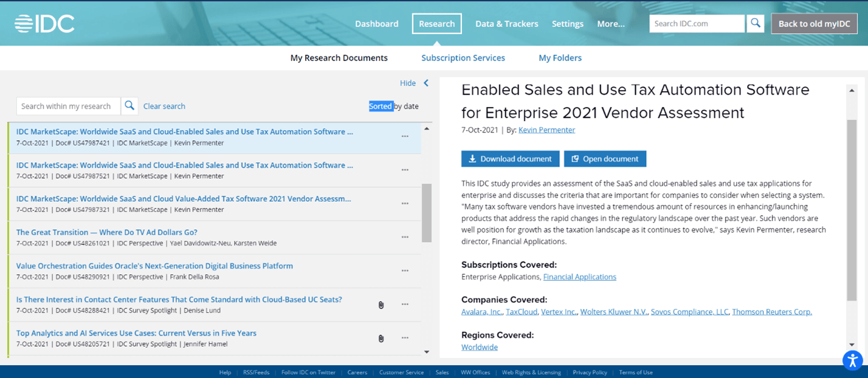Open the Research menu

click(x=436, y=24)
